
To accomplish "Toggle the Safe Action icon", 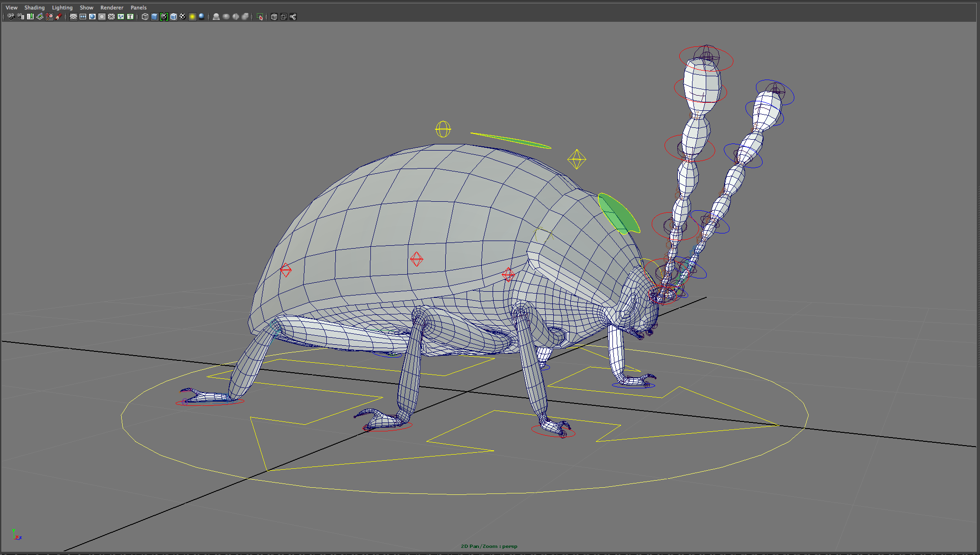I will pos(121,17).
